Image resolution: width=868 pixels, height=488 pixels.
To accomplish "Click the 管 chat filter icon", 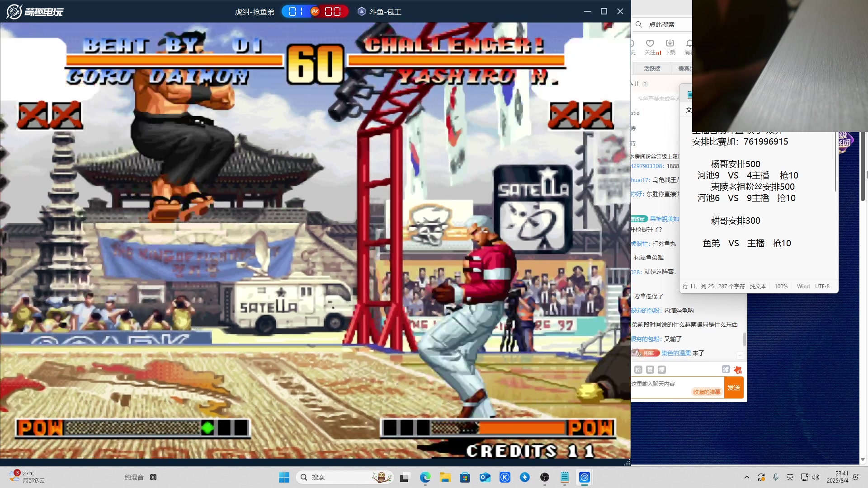I will [650, 370].
